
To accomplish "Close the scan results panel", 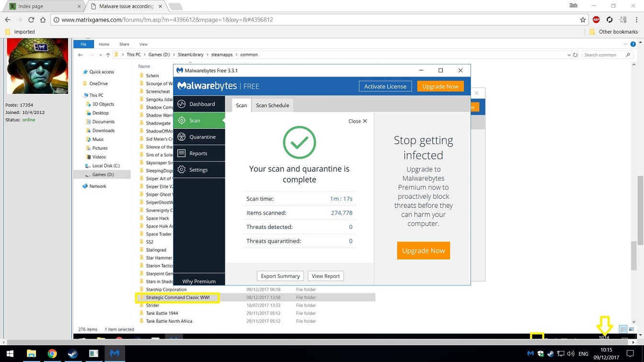I will pyautogui.click(x=357, y=121).
